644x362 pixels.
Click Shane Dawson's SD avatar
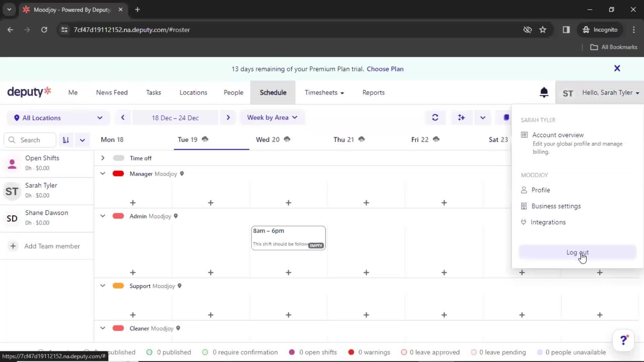(12, 219)
